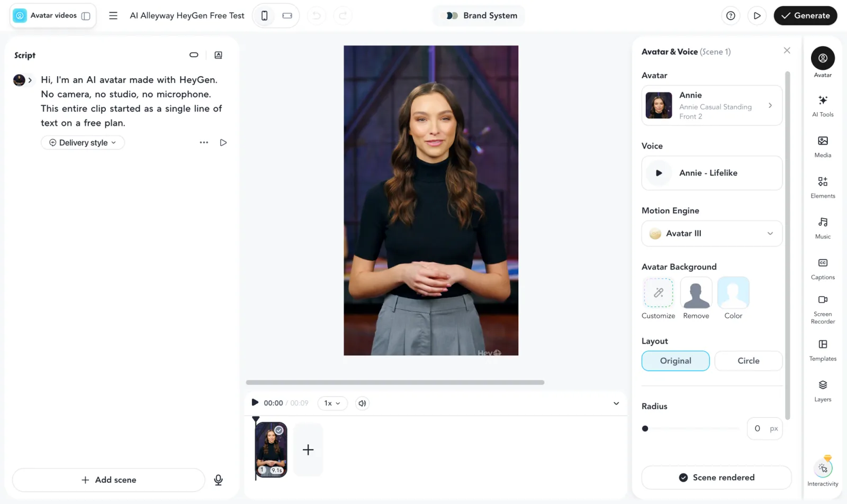Select the scene 1 thumbnail in the timeline
Image resolution: width=847 pixels, height=504 pixels.
tap(271, 450)
